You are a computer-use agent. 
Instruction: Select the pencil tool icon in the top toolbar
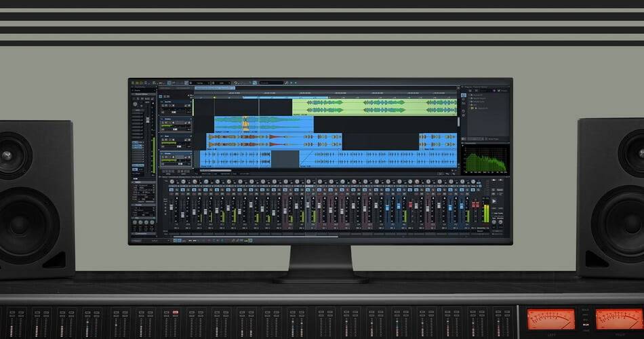coord(286,83)
